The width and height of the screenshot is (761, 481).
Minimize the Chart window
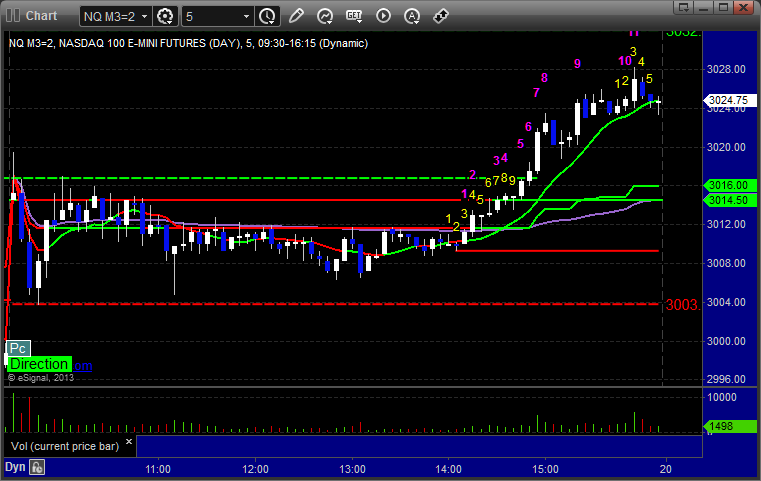pyautogui.click(x=704, y=7)
